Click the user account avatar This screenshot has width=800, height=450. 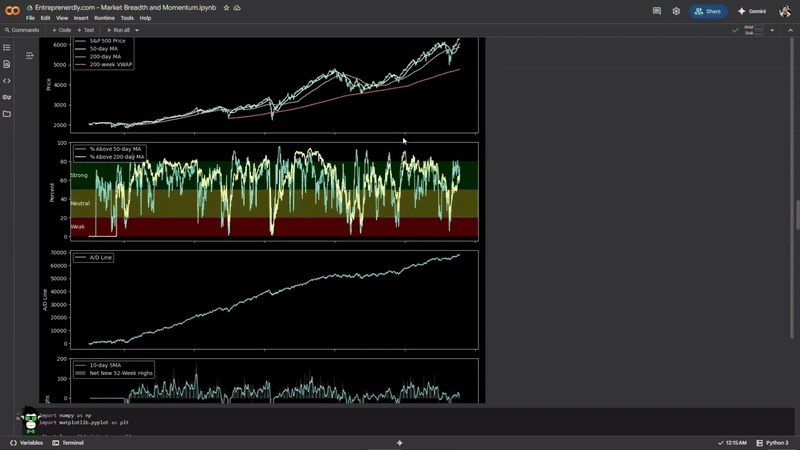(x=785, y=11)
